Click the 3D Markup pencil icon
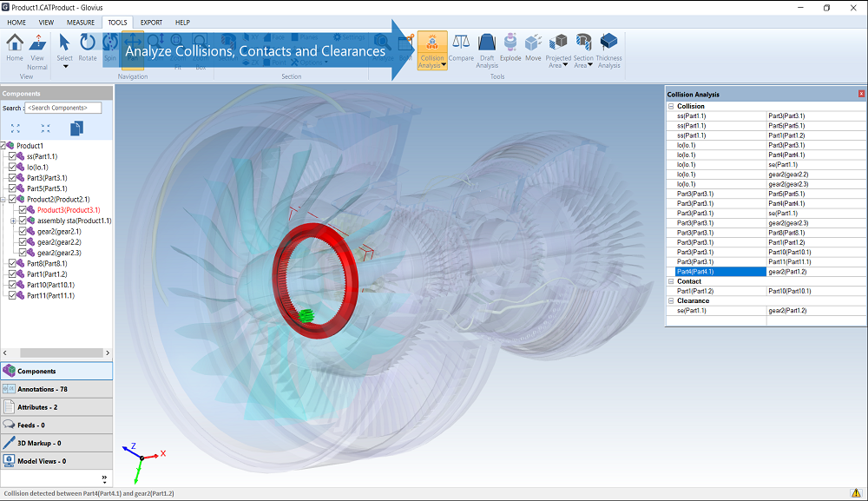The height and width of the screenshot is (501, 868). 9,442
